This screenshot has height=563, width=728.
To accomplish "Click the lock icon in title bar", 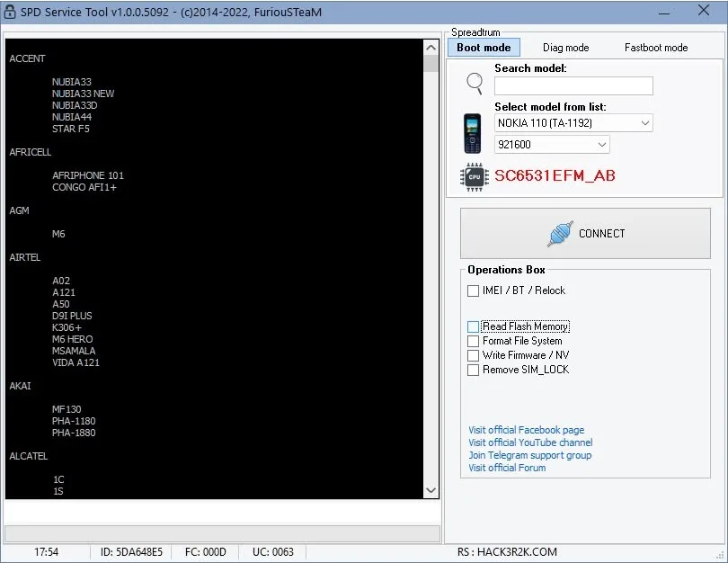I will click(9, 12).
